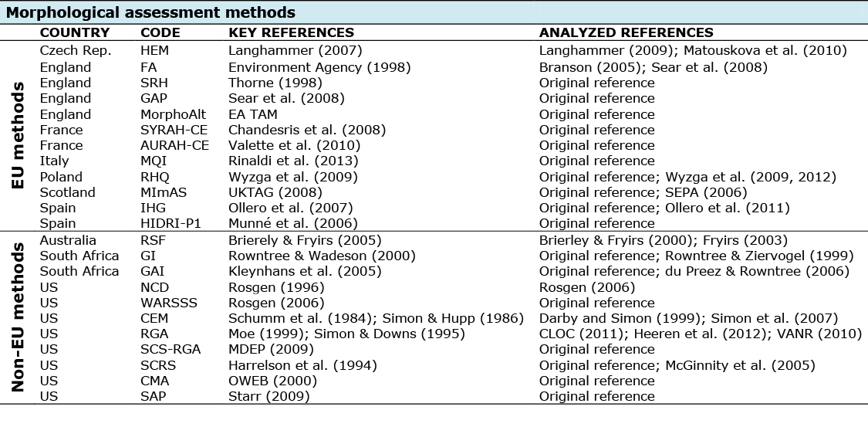Select the COUNTRY column header

tap(75, 33)
